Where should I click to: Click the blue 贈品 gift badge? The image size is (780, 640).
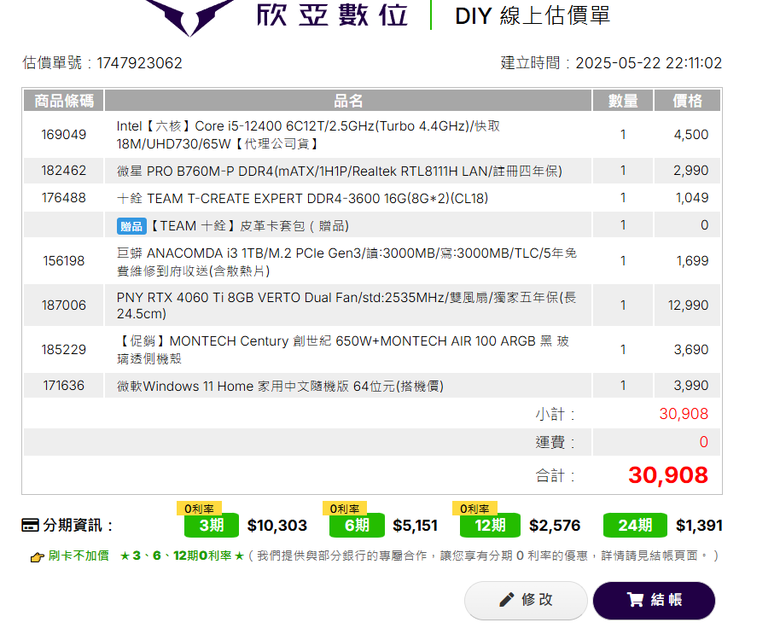coord(131,226)
